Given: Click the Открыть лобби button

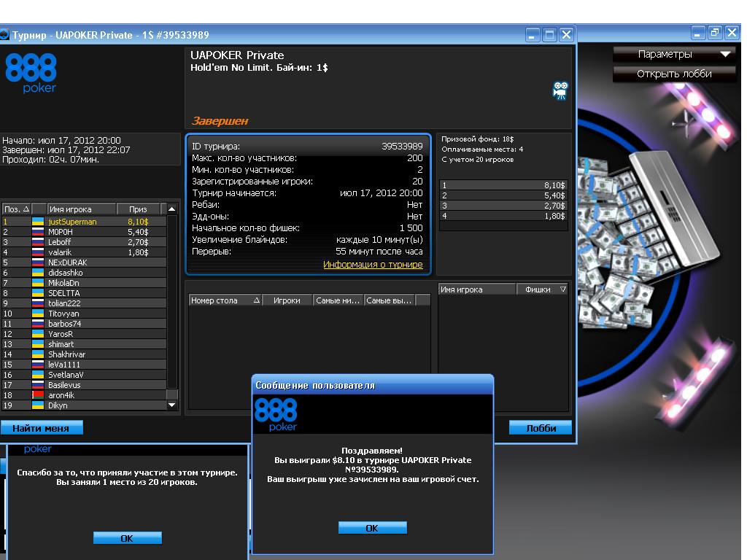Looking at the screenshot, I should pos(674,74).
